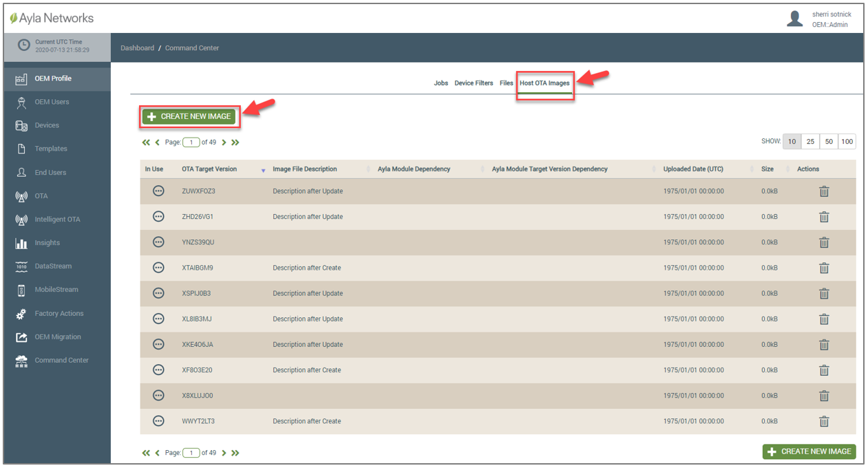Image resolution: width=868 pixels, height=468 pixels.
Task: Open user avatar icon for sherri sotnick
Action: click(x=795, y=19)
